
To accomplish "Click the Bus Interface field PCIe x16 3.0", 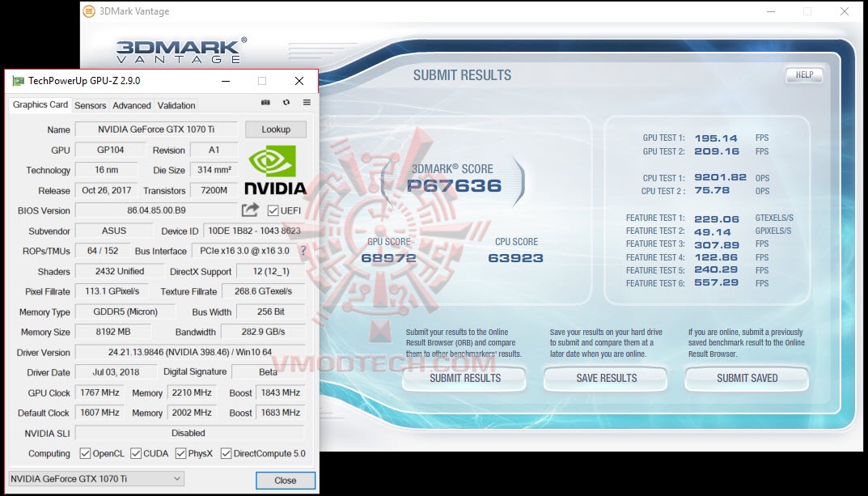I will pyautogui.click(x=244, y=251).
